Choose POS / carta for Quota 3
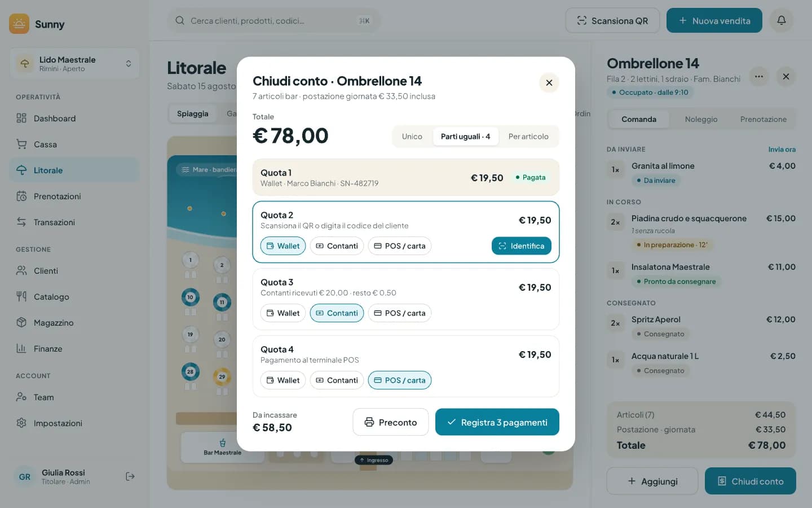The width and height of the screenshot is (812, 508). 400,313
